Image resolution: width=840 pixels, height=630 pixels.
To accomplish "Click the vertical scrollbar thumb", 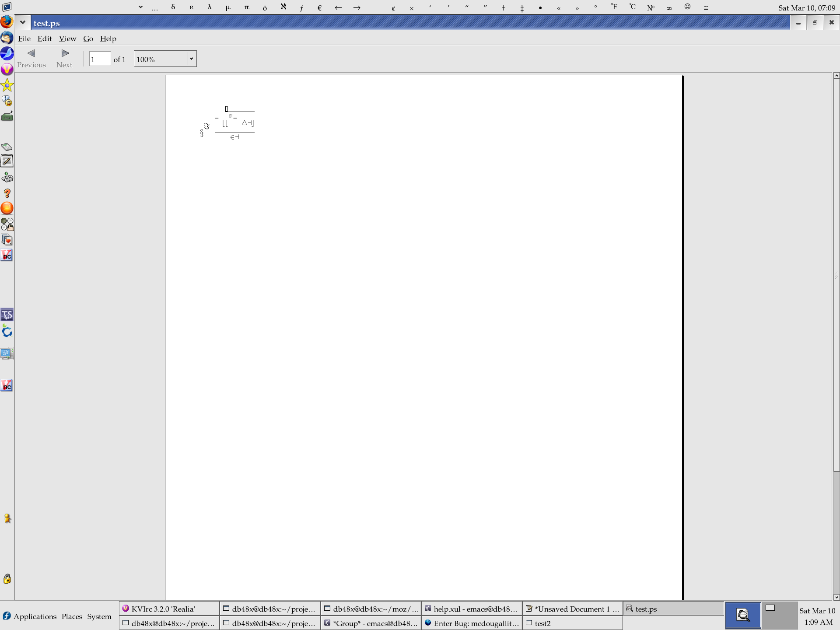I will (x=836, y=275).
